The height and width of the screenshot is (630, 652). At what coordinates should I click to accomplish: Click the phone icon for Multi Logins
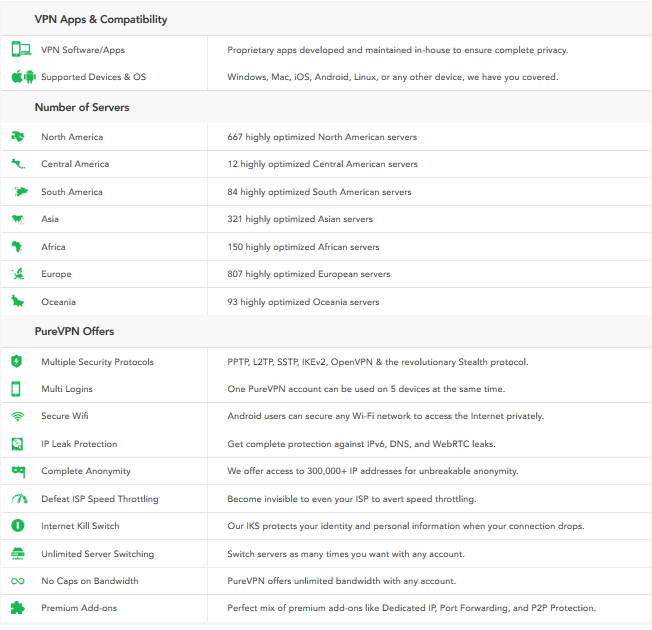pyautogui.click(x=16, y=389)
